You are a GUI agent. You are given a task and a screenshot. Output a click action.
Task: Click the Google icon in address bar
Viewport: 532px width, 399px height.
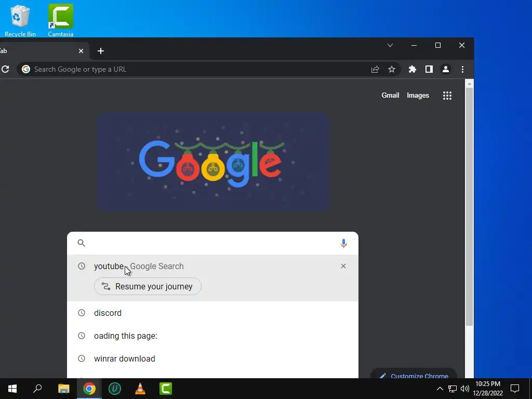pos(26,69)
